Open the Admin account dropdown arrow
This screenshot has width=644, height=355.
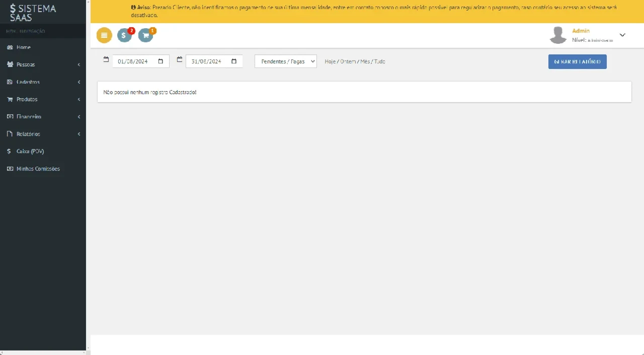coord(622,35)
